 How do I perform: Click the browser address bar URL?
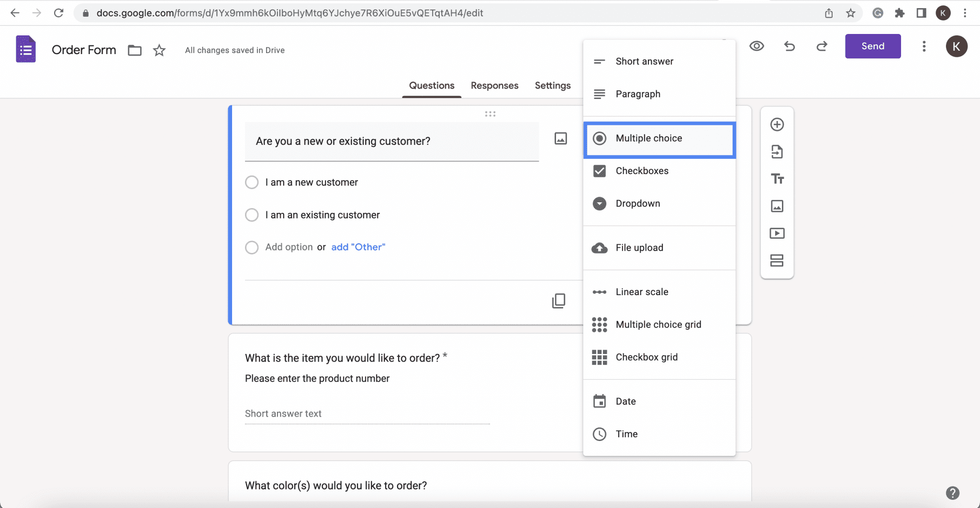pos(290,13)
